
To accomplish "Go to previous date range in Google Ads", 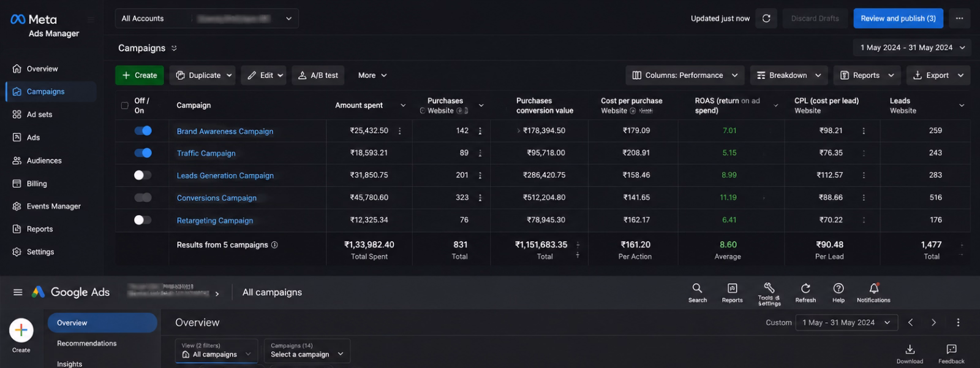I will tap(910, 323).
